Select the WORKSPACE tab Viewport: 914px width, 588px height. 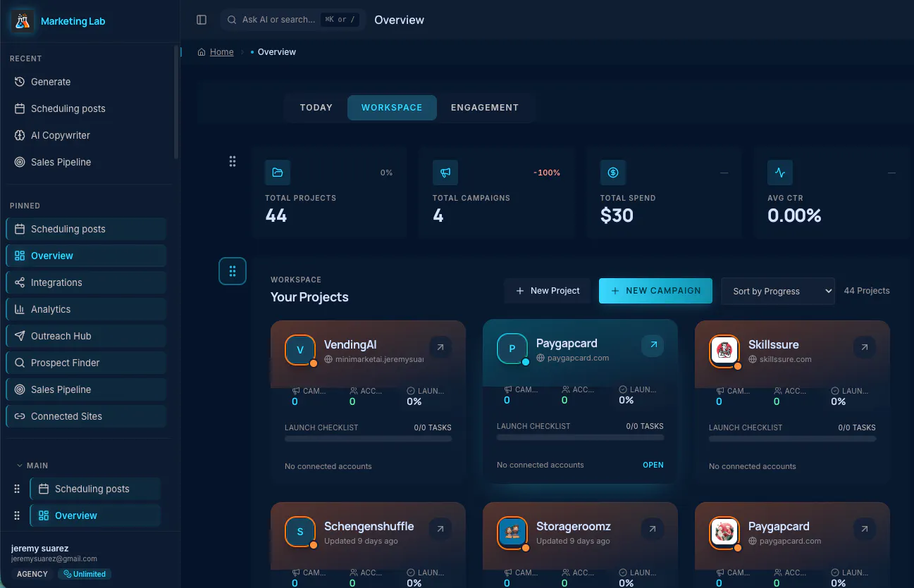coord(392,108)
